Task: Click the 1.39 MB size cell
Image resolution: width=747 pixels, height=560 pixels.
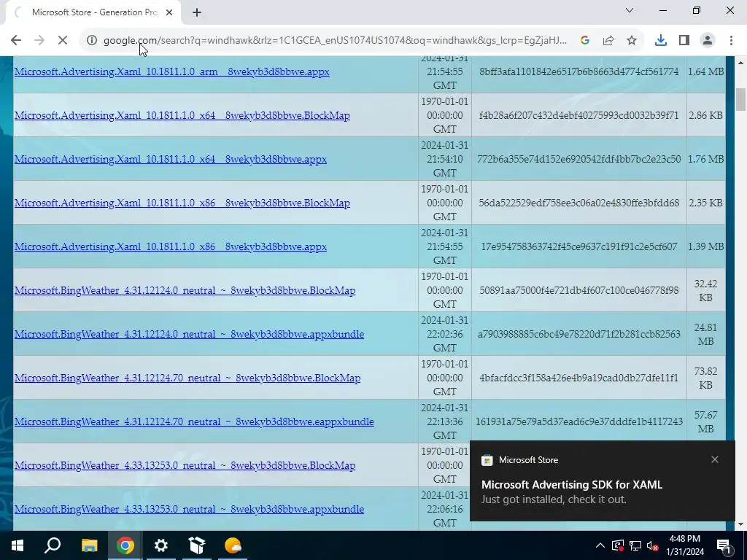Action: pos(705,246)
